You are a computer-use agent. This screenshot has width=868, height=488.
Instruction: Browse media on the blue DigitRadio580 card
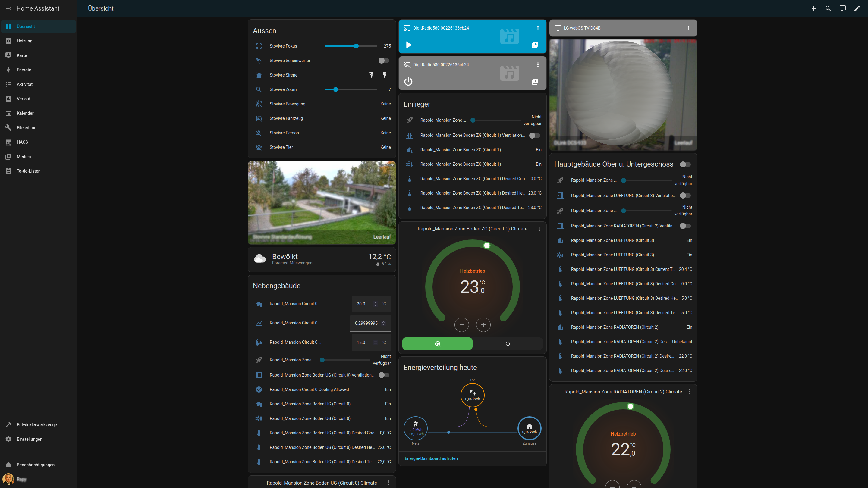point(535,45)
